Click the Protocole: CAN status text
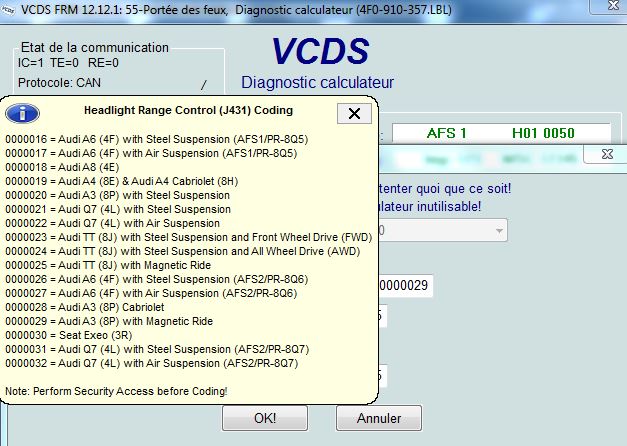 [x=59, y=83]
